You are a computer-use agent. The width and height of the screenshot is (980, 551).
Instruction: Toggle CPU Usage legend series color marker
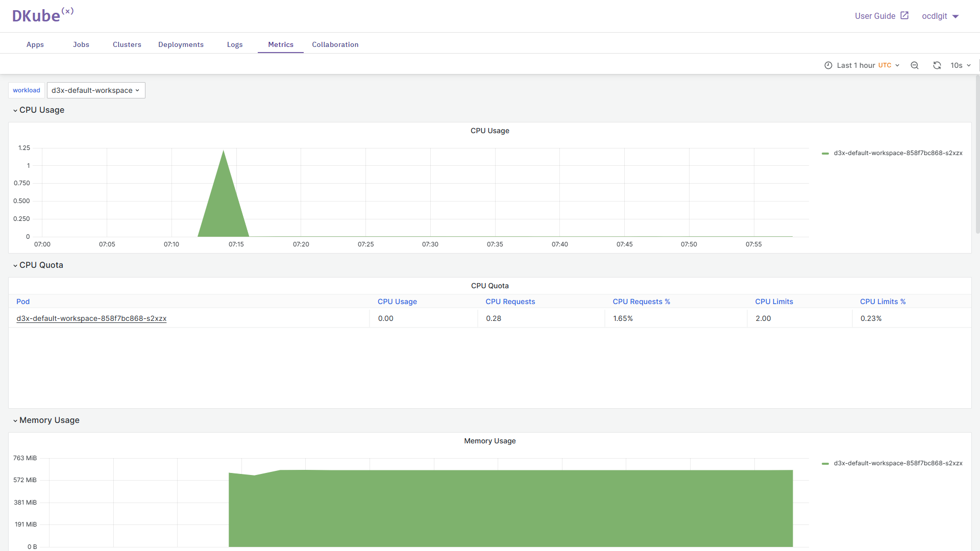coord(825,153)
